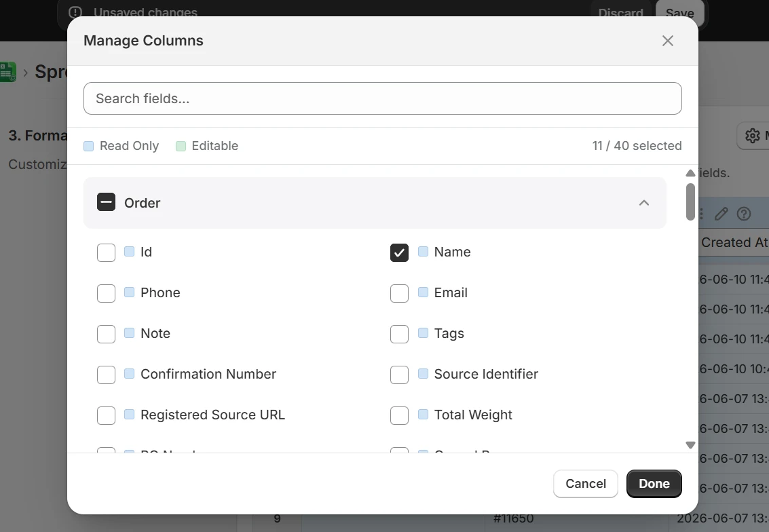Screen dimensions: 769x532
Task: Click the Unsaved changes warning icon
Action: pyautogui.click(x=75, y=12)
